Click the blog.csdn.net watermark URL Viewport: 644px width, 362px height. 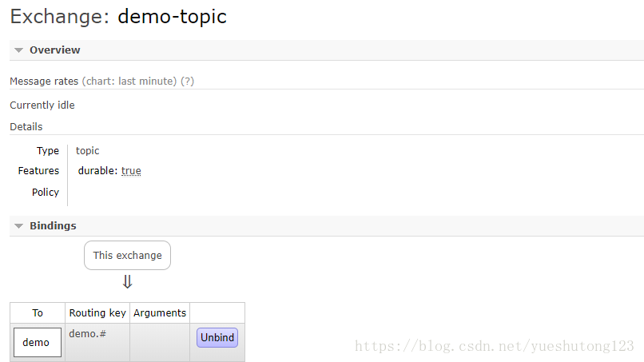click(494, 346)
